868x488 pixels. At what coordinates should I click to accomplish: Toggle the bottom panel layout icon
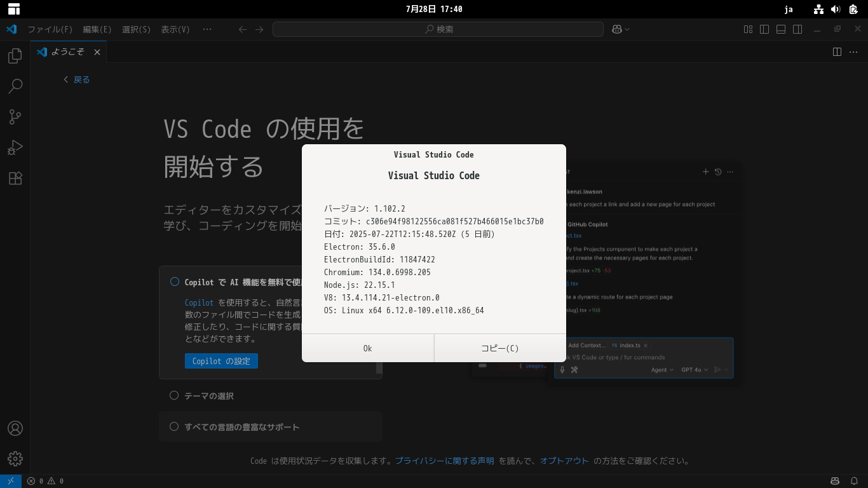point(781,29)
